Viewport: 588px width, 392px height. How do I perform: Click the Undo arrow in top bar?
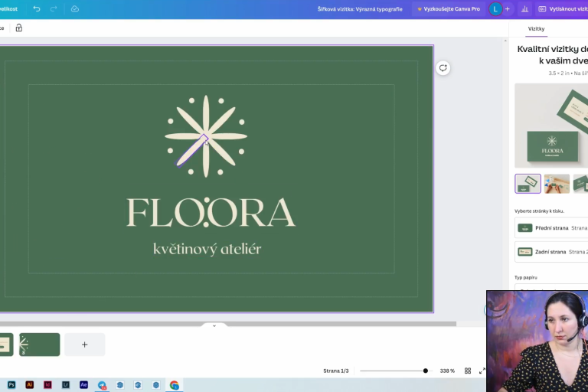click(x=37, y=9)
